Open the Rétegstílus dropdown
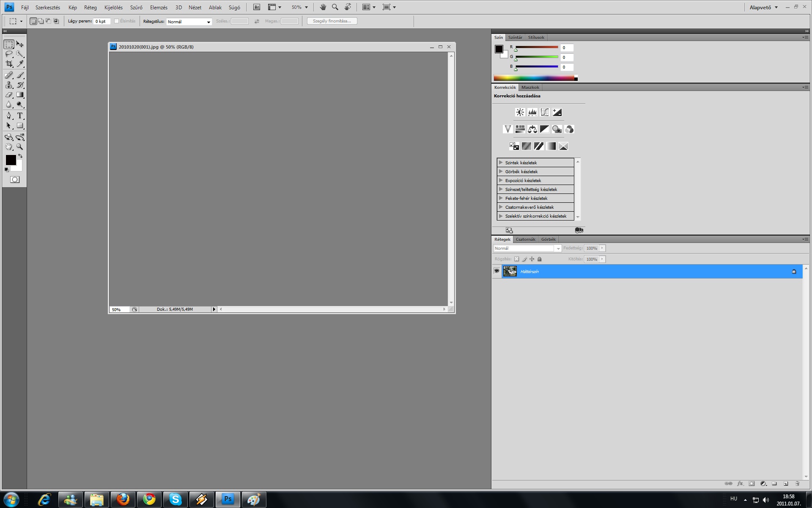Image resolution: width=812 pixels, height=508 pixels. pos(189,22)
